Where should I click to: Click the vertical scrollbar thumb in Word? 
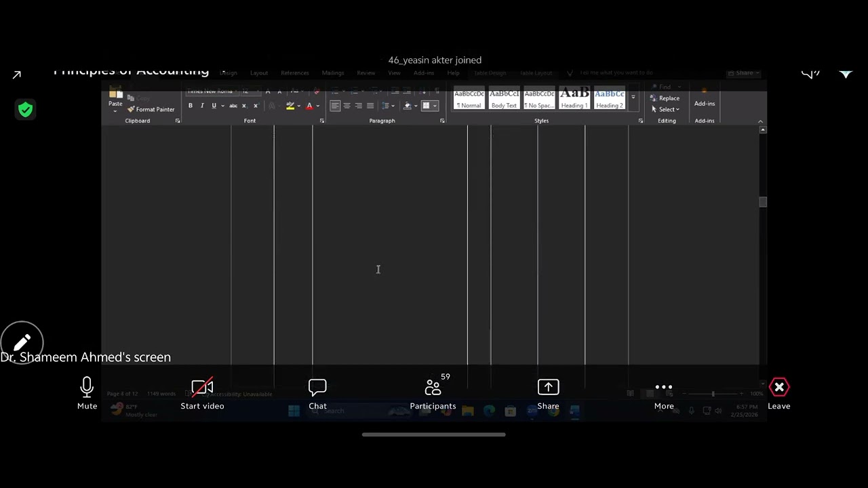pyautogui.click(x=763, y=202)
